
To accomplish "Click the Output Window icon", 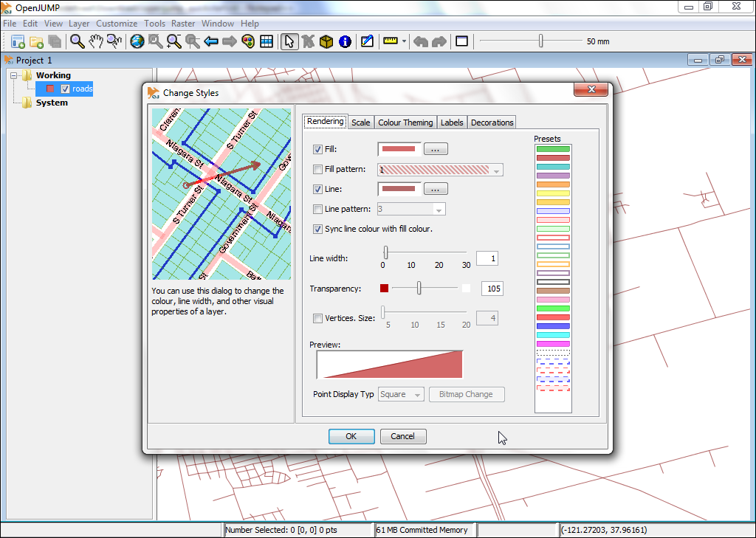I will point(462,41).
